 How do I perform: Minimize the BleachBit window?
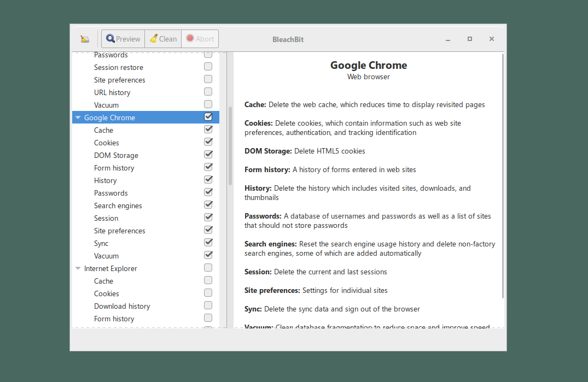[x=448, y=39]
